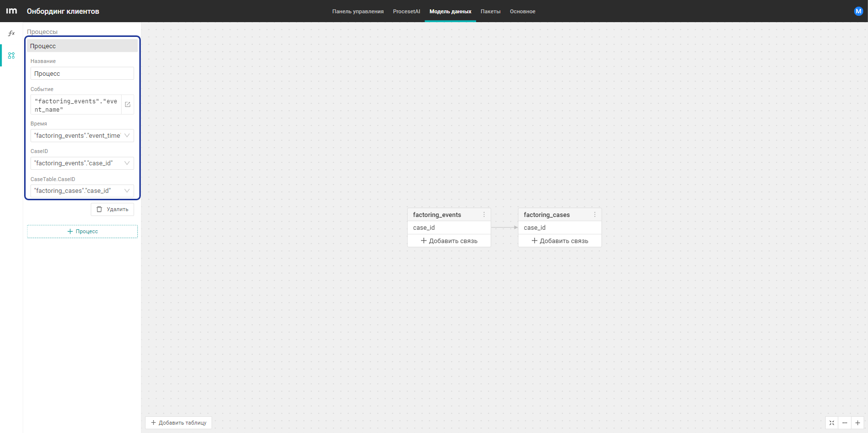Select case_id row in factoring_cases
This screenshot has height=433, width=868.
[560, 227]
